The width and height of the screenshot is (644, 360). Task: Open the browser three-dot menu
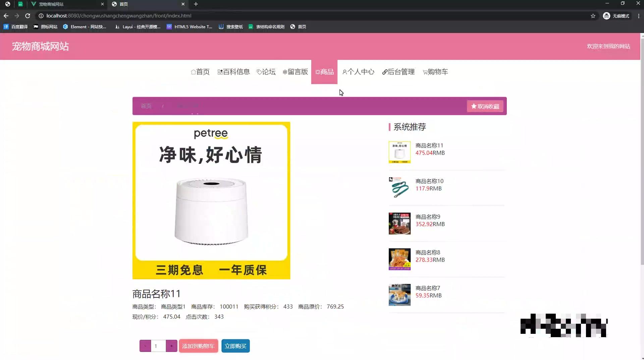[x=639, y=16]
